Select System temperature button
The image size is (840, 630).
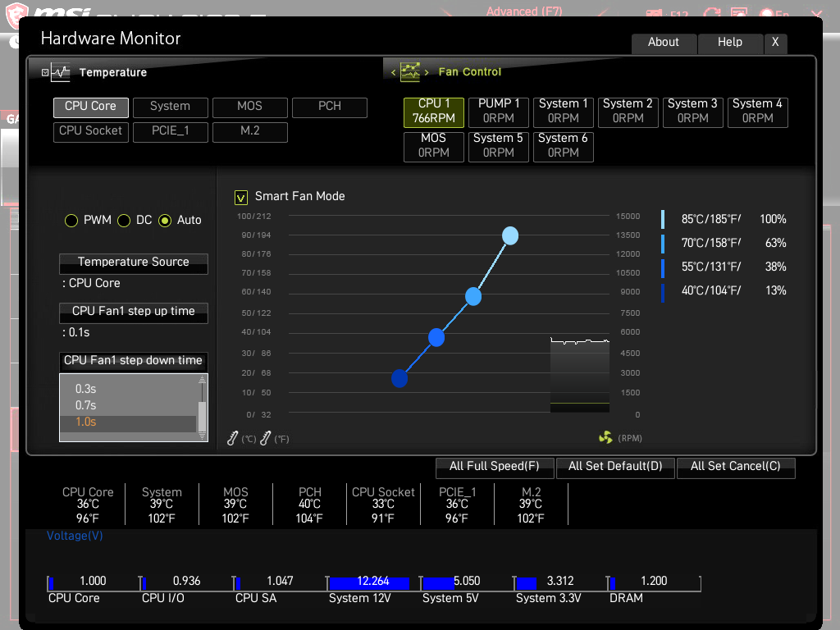click(171, 107)
